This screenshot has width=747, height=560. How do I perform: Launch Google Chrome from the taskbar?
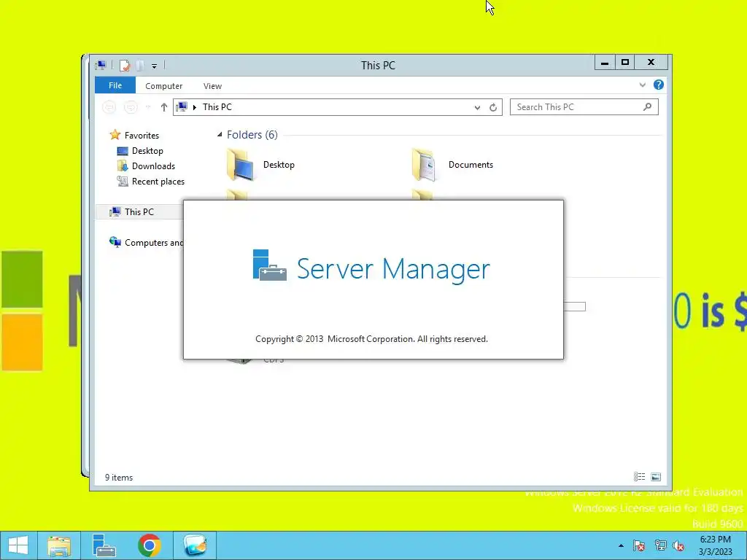pyautogui.click(x=150, y=545)
